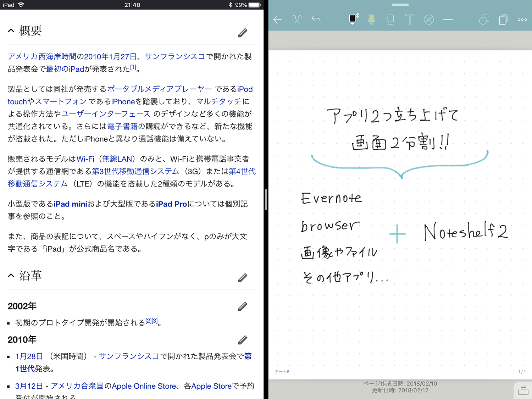Select the yellow highlighter tool
Image resolution: width=532 pixels, height=399 pixels.
point(371,20)
